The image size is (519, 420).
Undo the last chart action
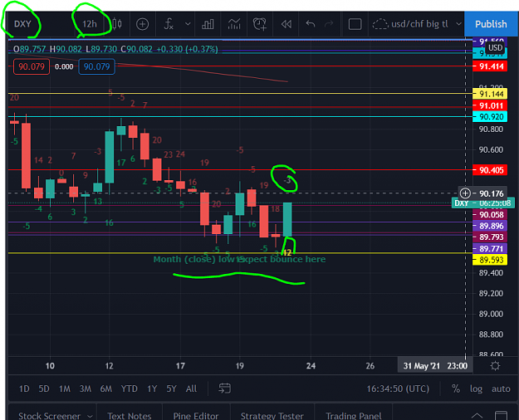[310, 24]
